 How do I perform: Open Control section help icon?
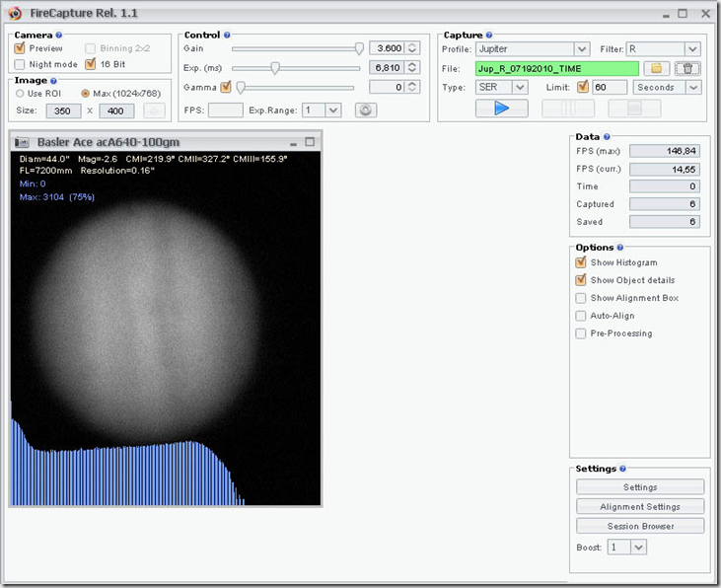tap(227, 35)
